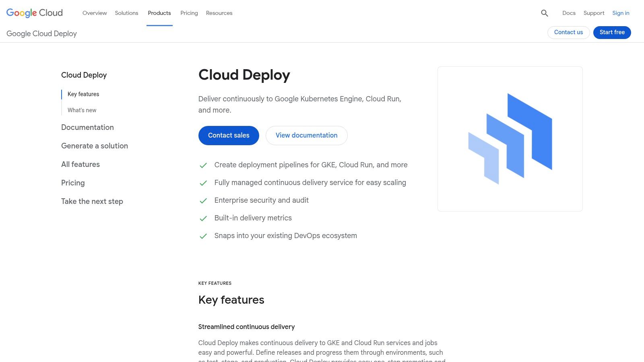Go to Docs link

point(569,13)
